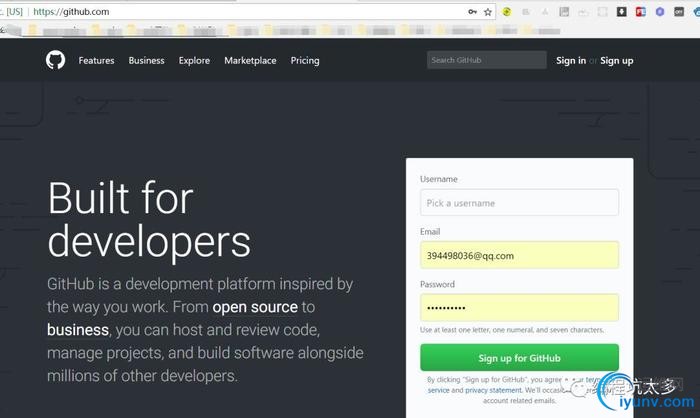The height and width of the screenshot is (418, 700).
Task: Open the Pricing page link
Action: (x=305, y=60)
